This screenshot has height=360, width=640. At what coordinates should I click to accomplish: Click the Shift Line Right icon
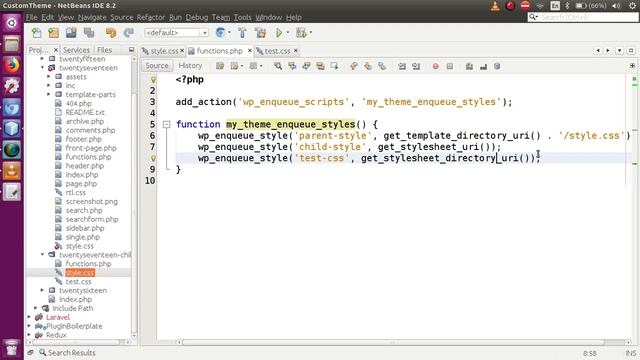pos(416,66)
